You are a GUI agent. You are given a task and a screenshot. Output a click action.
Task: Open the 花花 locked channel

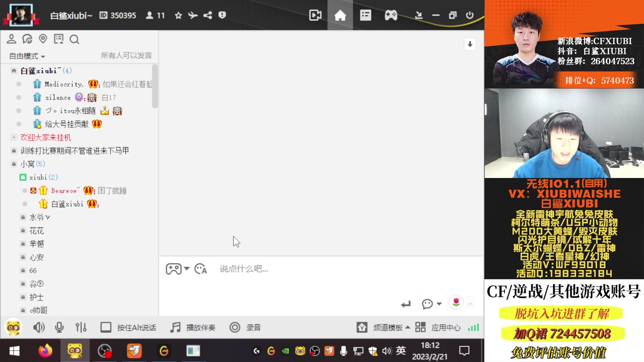click(x=37, y=231)
